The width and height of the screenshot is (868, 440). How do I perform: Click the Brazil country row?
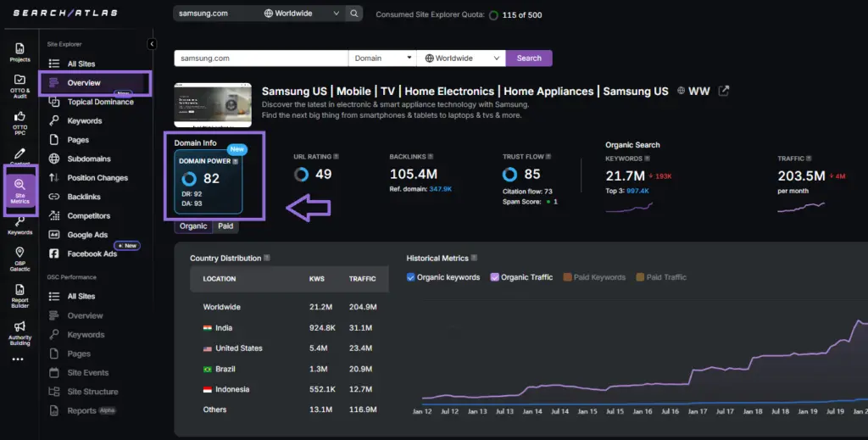pyautogui.click(x=290, y=369)
